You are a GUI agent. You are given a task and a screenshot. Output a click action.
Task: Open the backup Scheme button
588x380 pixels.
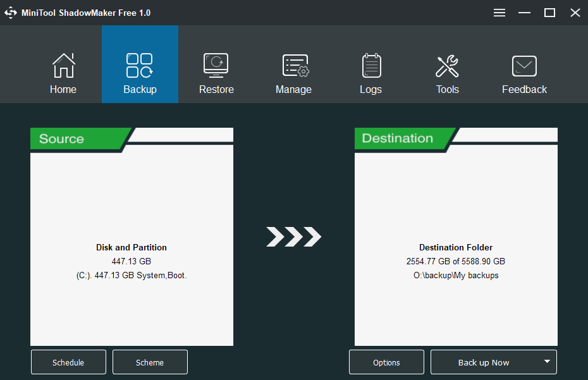click(x=150, y=362)
